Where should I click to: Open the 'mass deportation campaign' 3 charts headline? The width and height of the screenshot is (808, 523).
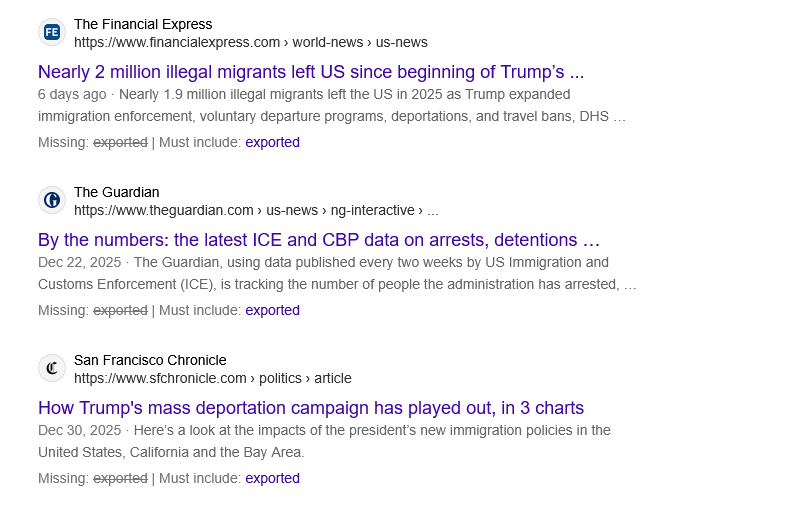point(310,408)
